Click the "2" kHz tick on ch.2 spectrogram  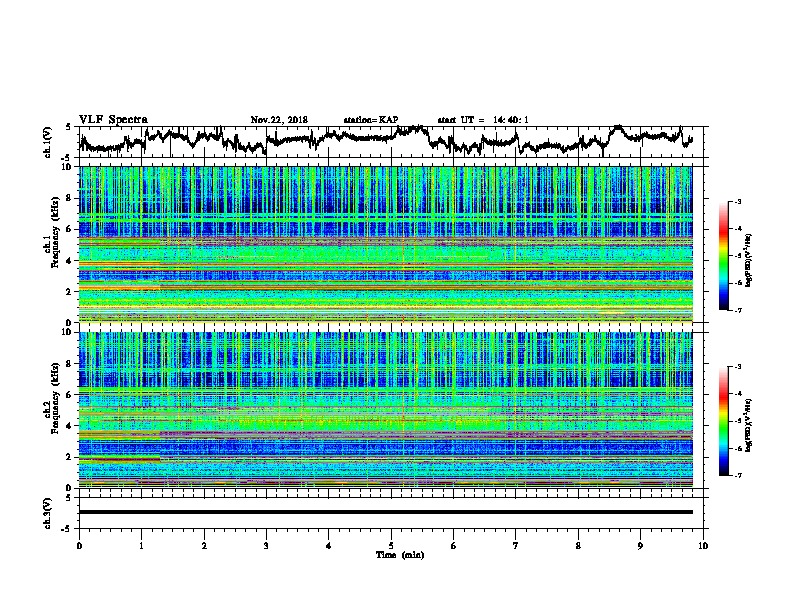click(71, 457)
